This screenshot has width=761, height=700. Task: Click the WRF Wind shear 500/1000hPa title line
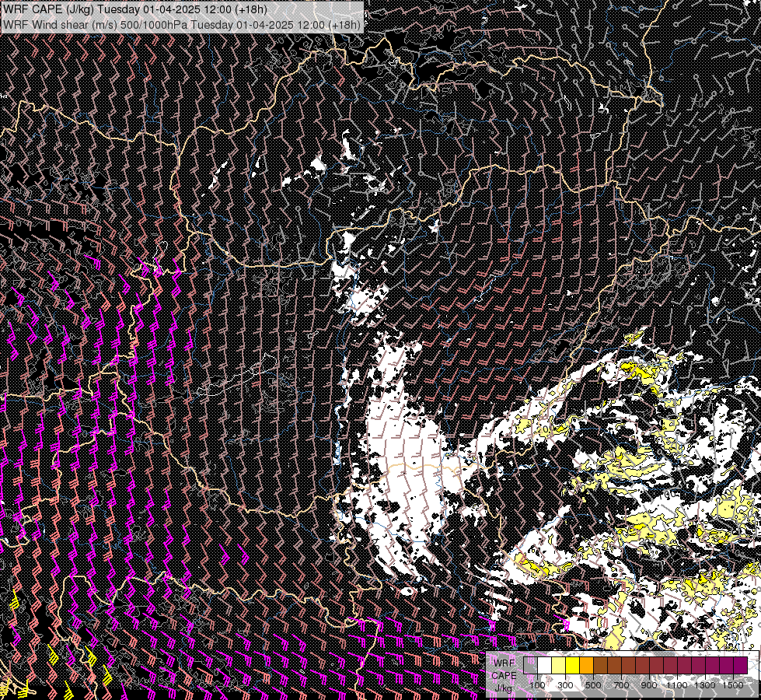click(182, 25)
